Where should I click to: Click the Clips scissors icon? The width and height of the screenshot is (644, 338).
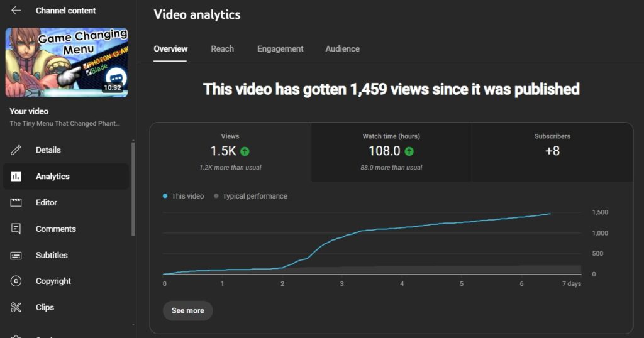pos(16,308)
